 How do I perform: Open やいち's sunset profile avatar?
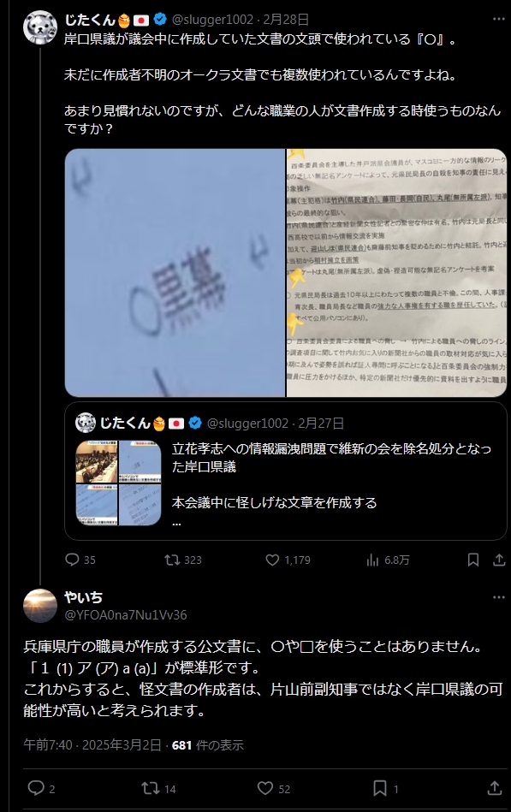40,606
